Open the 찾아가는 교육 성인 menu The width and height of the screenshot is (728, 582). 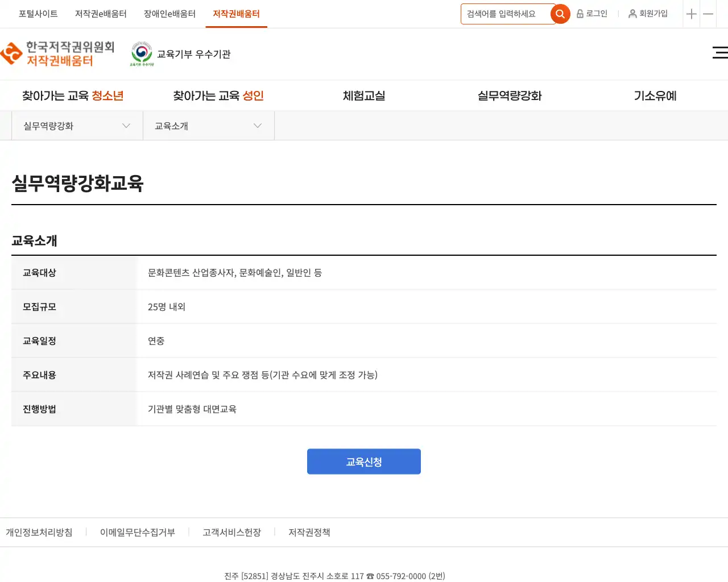[x=218, y=96]
